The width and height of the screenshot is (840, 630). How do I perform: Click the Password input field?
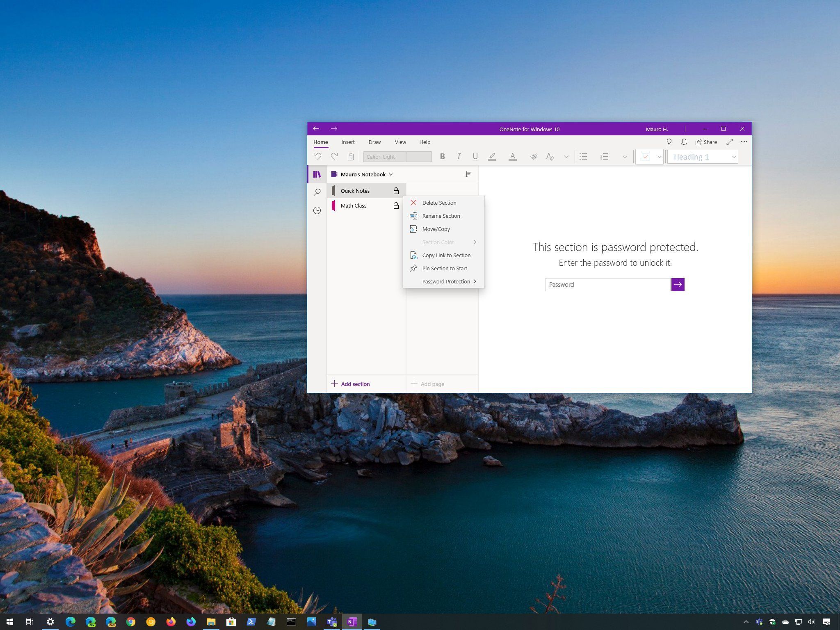[607, 284]
